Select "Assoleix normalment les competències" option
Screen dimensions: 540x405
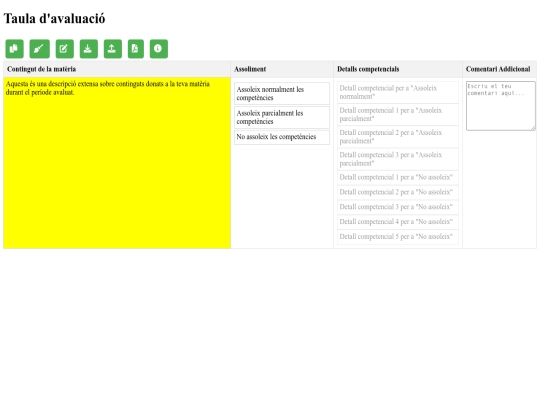[x=282, y=93]
